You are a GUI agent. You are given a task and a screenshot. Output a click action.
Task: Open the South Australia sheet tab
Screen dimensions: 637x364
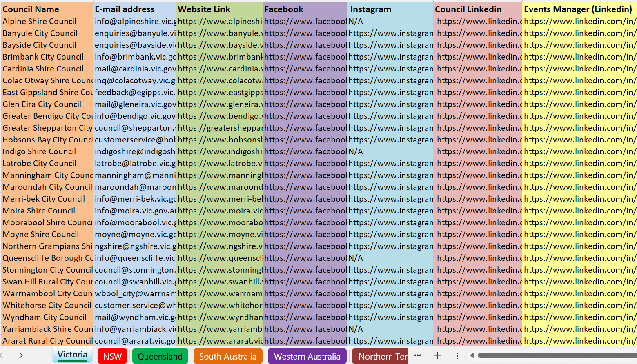[228, 356]
